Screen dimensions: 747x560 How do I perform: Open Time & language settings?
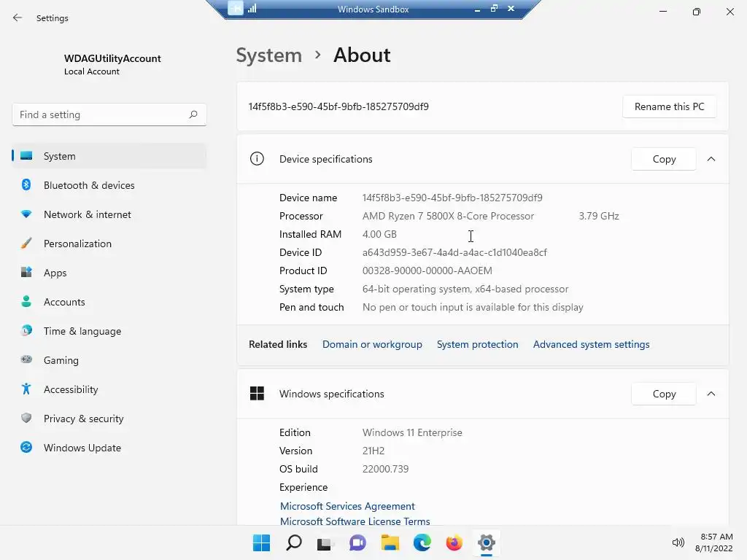pyautogui.click(x=109, y=331)
